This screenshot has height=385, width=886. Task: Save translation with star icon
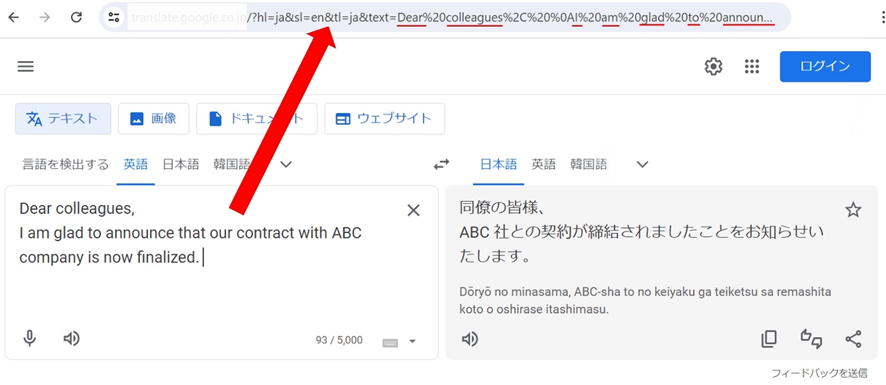[x=853, y=211]
